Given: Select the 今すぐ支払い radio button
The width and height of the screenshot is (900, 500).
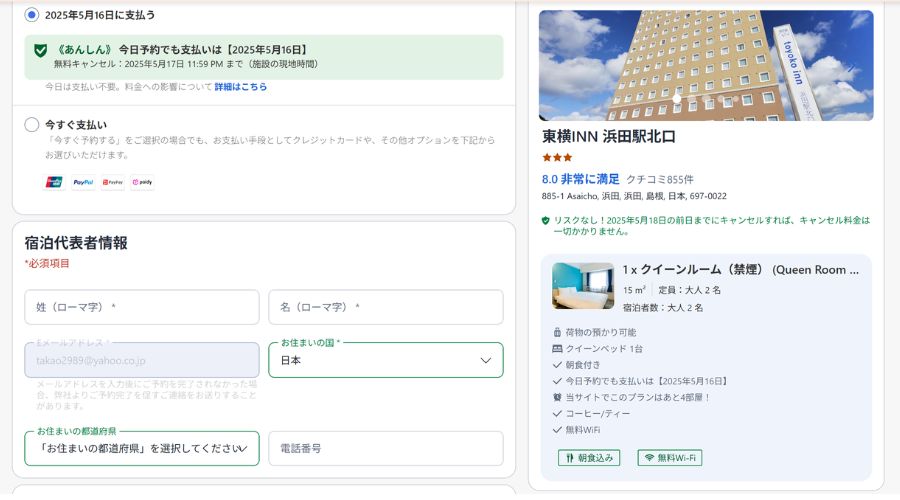Looking at the screenshot, I should 32,125.
